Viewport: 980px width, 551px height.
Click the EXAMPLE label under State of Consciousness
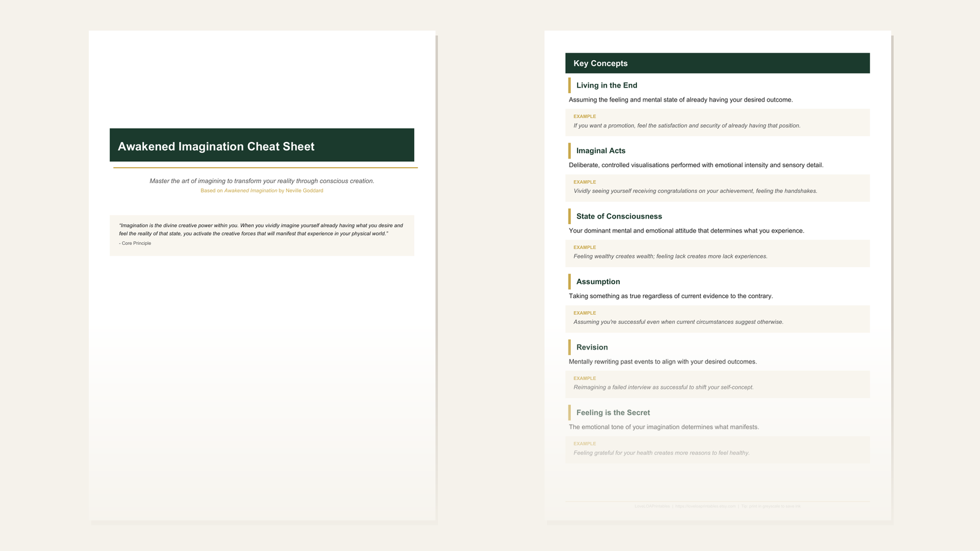(x=584, y=247)
